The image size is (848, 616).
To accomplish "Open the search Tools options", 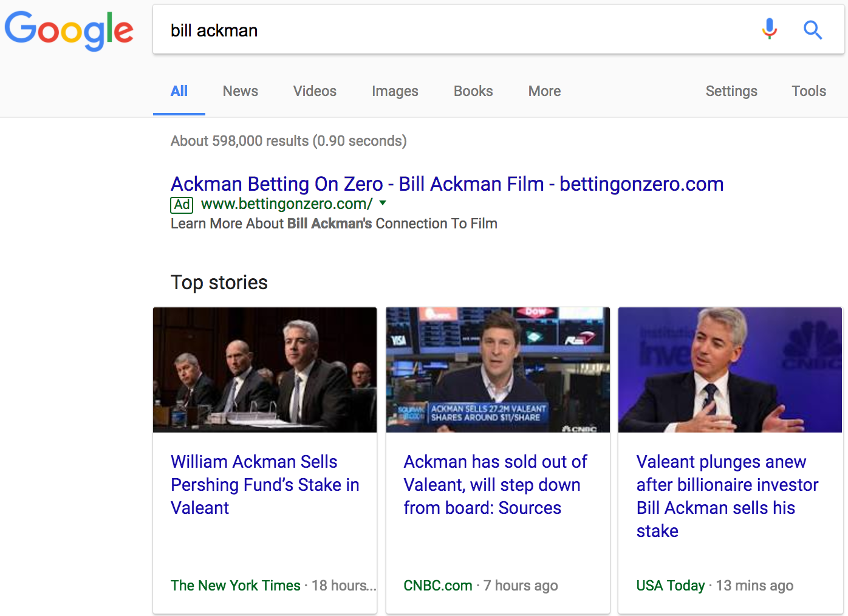I will 809,91.
